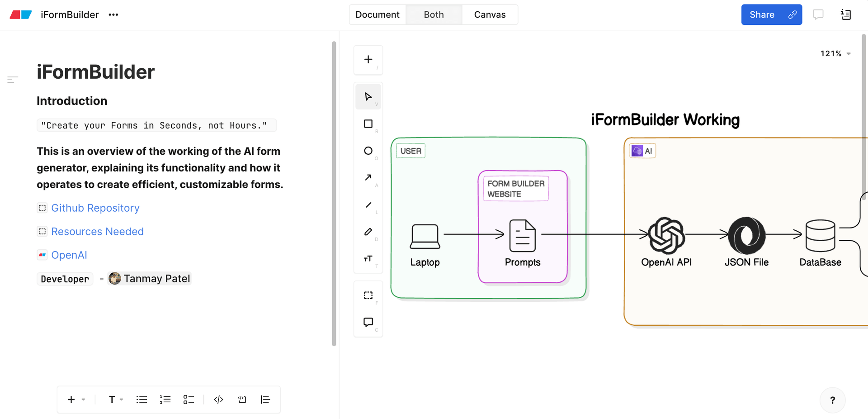
Task: Select the Arrow tool
Action: point(368,178)
